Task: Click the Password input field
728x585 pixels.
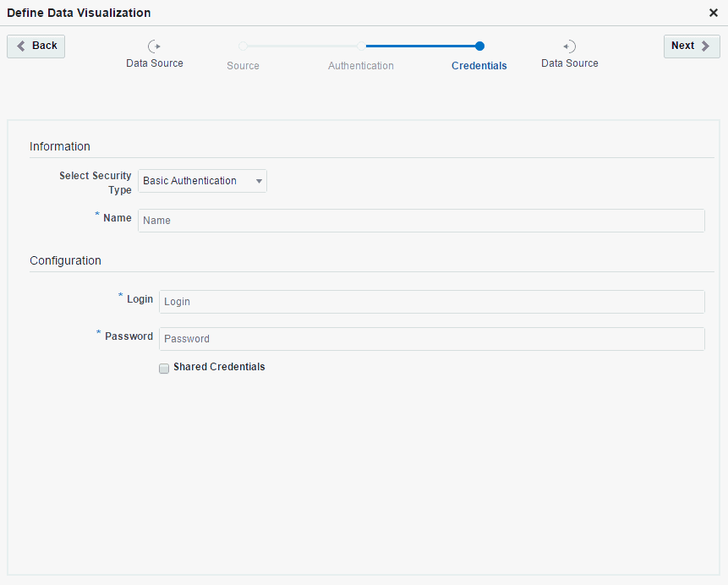Action: click(432, 339)
